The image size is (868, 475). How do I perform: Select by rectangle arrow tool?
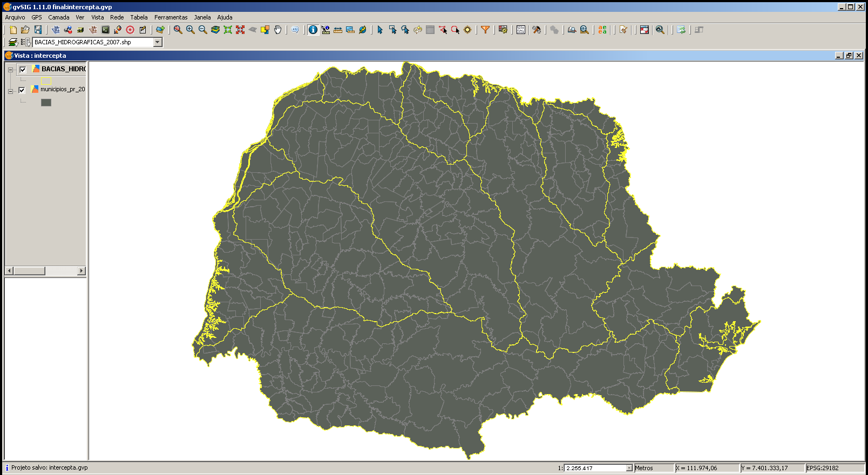click(x=392, y=30)
